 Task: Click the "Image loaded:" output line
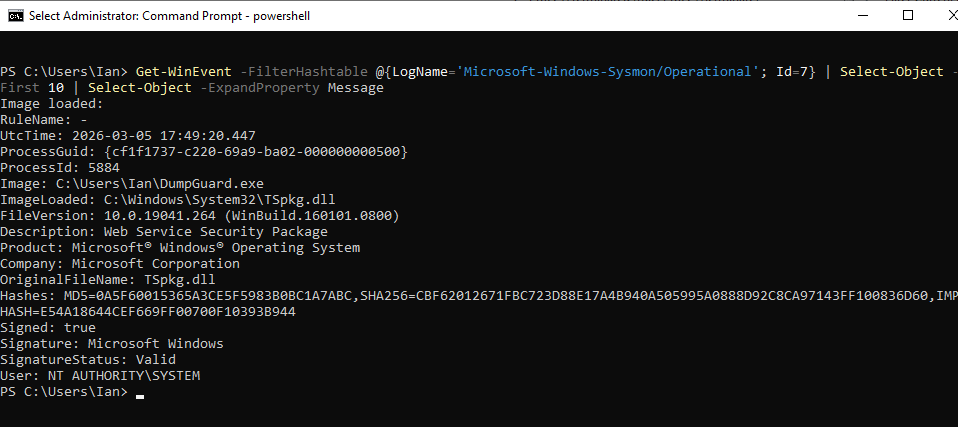pos(51,104)
